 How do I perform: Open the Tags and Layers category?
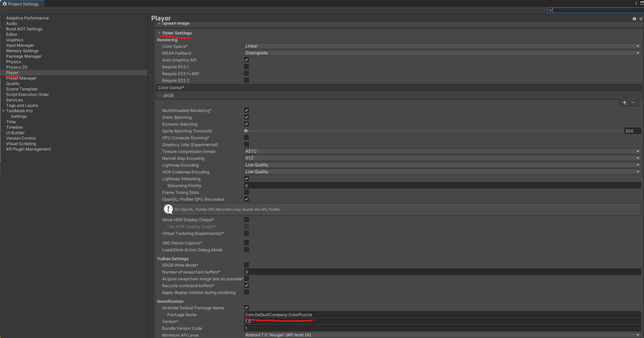coord(22,105)
